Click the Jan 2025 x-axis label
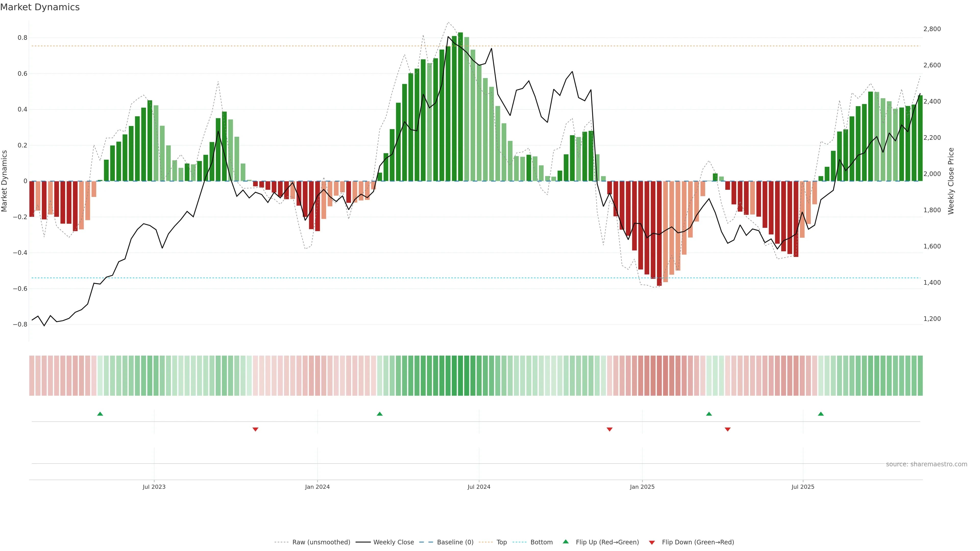The width and height of the screenshot is (980, 551). point(642,487)
